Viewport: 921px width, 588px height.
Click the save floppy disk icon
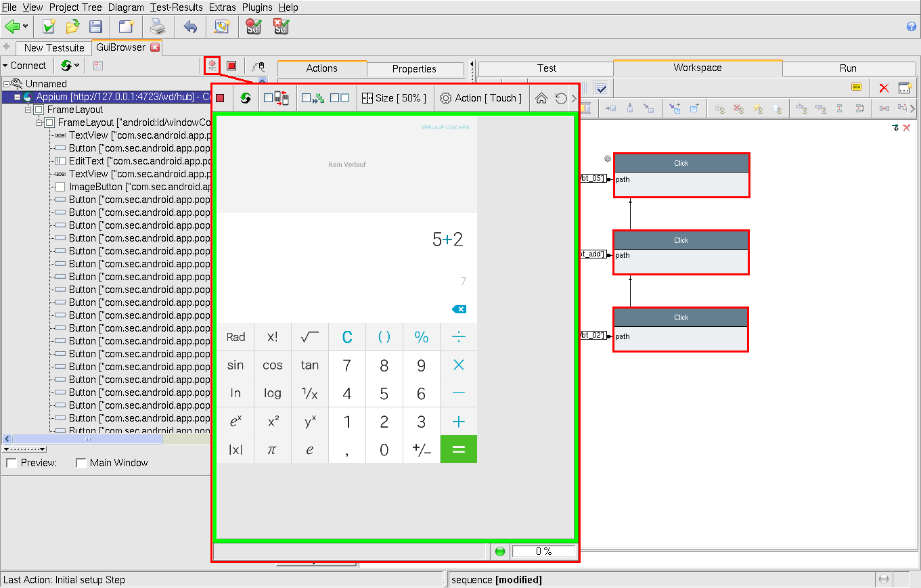[x=96, y=26]
